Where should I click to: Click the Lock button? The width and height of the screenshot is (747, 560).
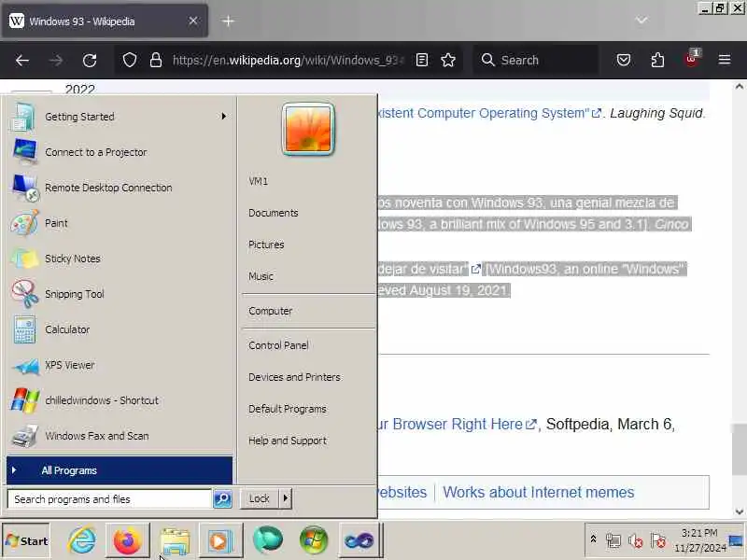tap(260, 498)
